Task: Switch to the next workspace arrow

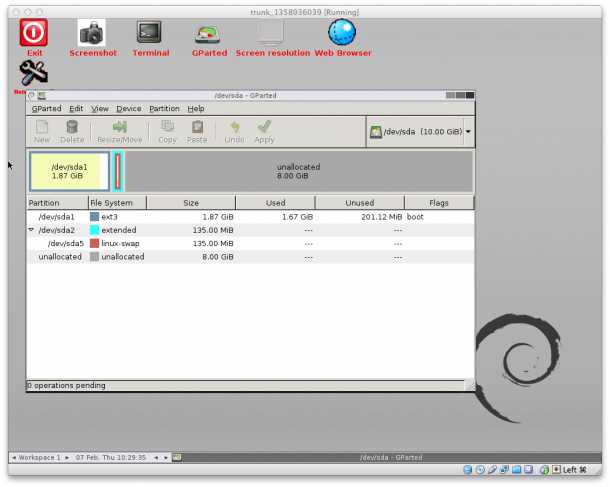Action: [x=67, y=457]
